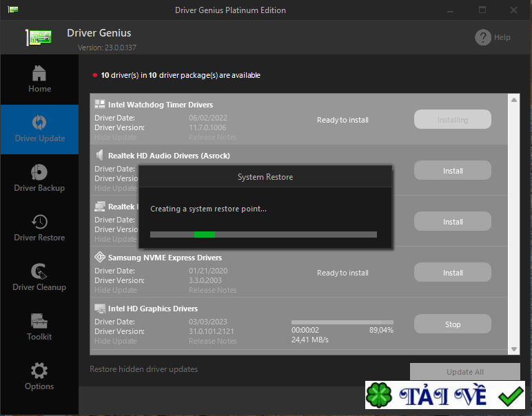Screen dimensions: 532x416
Task: Click the Update All button
Action: tap(464, 372)
